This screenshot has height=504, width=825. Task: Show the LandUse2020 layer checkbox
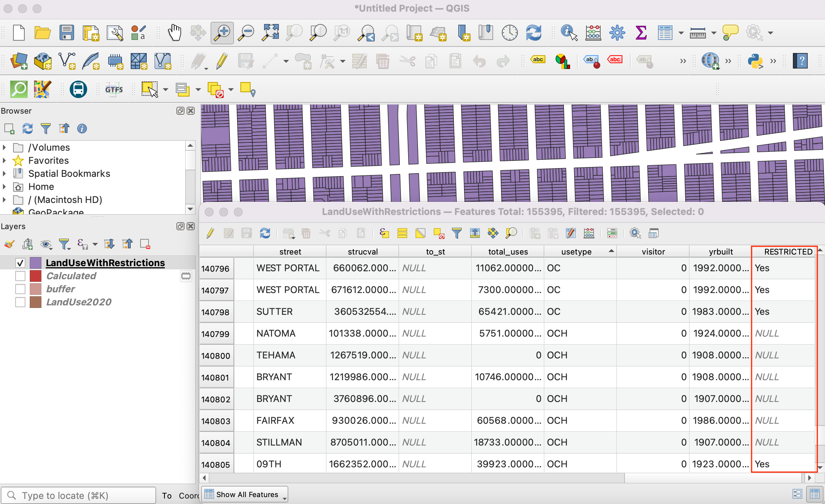pos(20,302)
